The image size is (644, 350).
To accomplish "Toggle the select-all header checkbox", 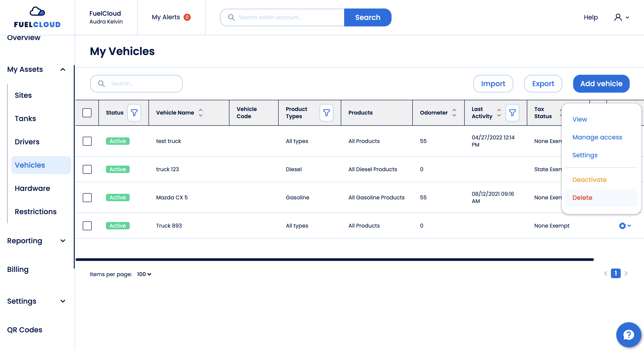I will pos(87,113).
